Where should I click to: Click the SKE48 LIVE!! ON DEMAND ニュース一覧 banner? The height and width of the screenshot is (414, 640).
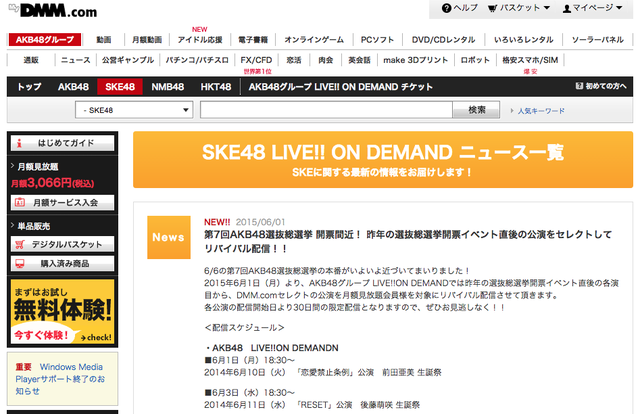coord(383,160)
